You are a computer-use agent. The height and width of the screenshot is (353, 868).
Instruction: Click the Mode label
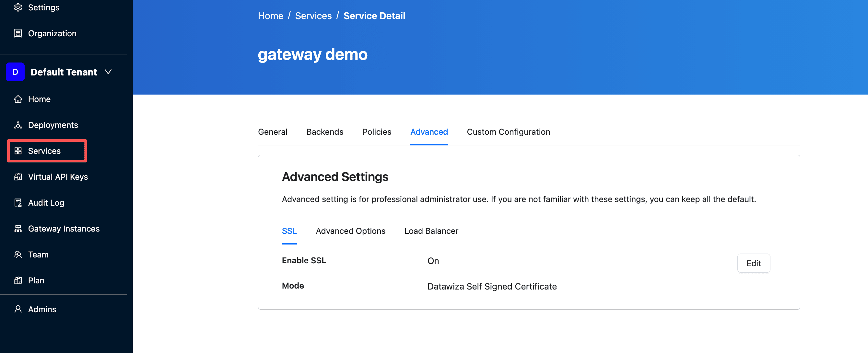[293, 286]
